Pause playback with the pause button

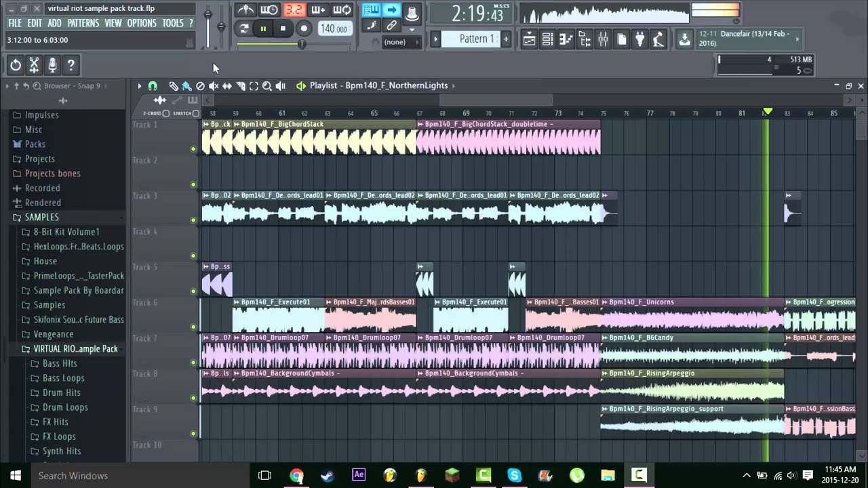coord(263,28)
